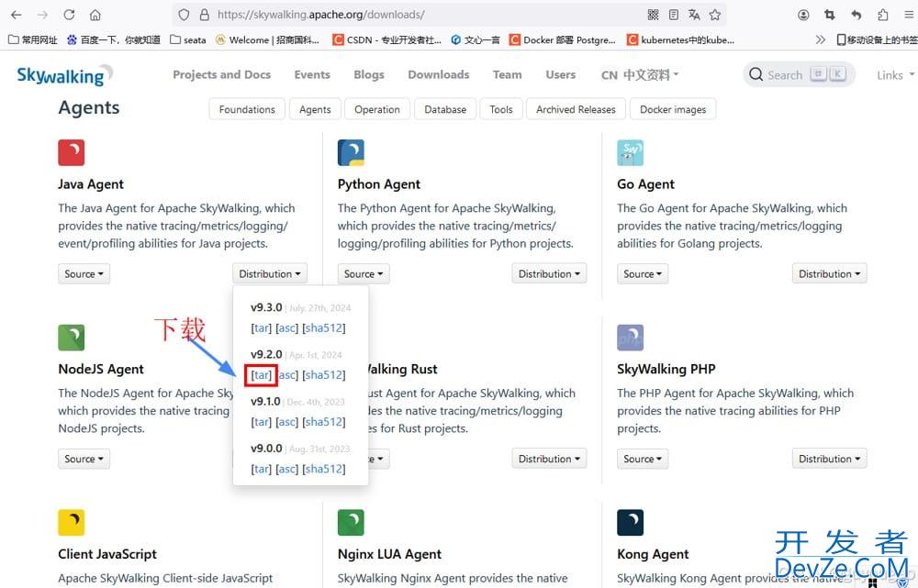Open the browser home page
Screen dimensions: 918x588
tap(95, 15)
